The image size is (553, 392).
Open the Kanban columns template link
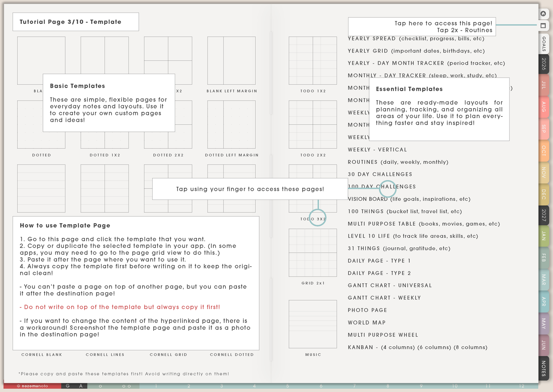point(418,347)
